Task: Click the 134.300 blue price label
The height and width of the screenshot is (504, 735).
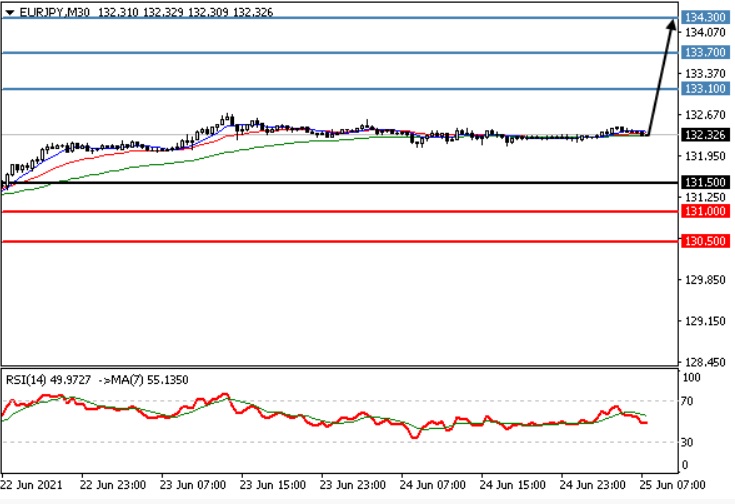Action: tap(705, 17)
